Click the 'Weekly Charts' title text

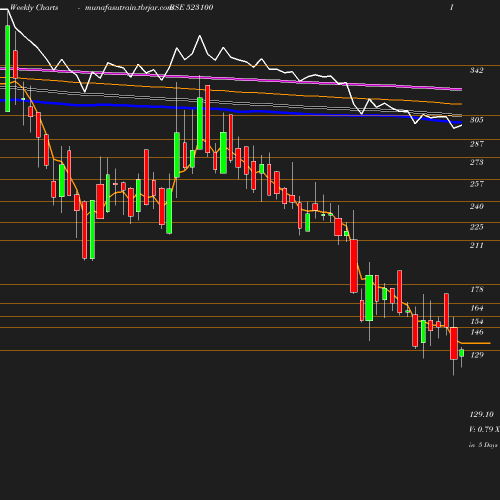point(34,7)
